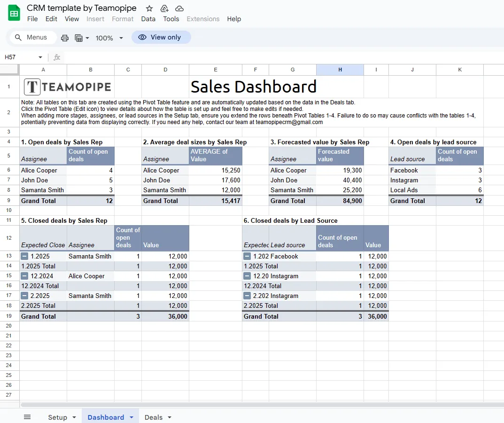Click the Forecasted value header cell
This screenshot has height=423, width=504.
coord(340,156)
